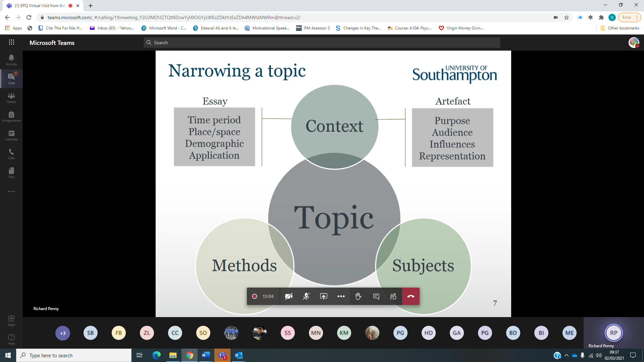Image resolution: width=644 pixels, height=362 pixels.
Task: Open RM Assessor 3 bookmark
Action: (313, 28)
